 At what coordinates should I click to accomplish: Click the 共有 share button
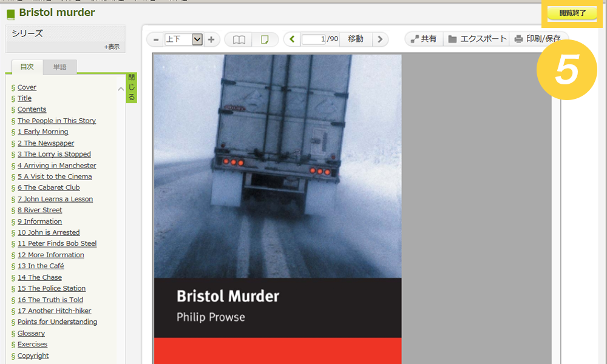[x=424, y=39]
